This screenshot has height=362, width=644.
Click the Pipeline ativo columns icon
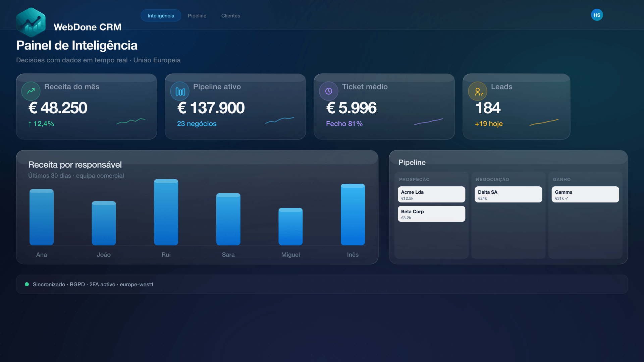tap(180, 91)
